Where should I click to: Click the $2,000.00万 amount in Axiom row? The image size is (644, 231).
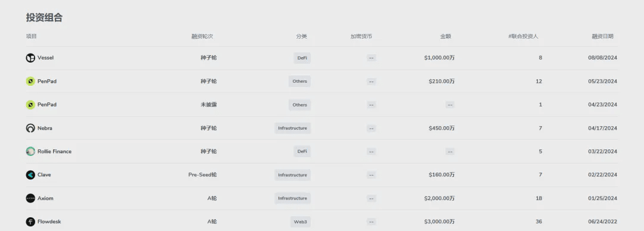pyautogui.click(x=439, y=198)
